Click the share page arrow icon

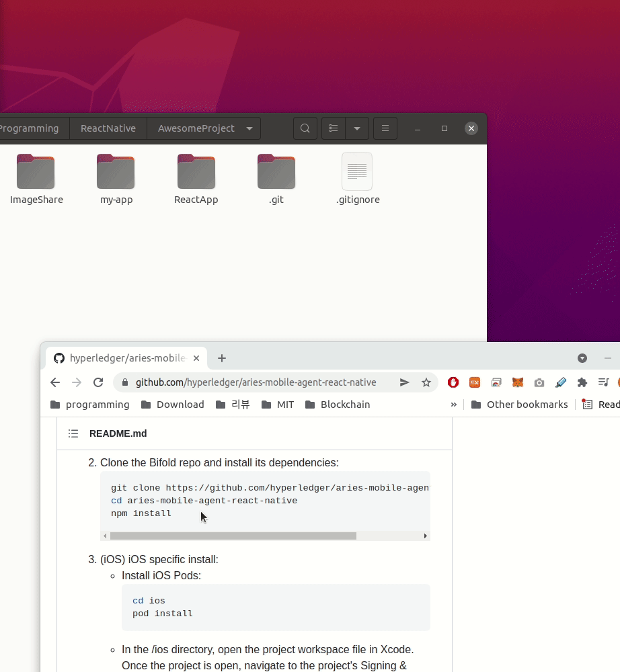pyautogui.click(x=404, y=382)
